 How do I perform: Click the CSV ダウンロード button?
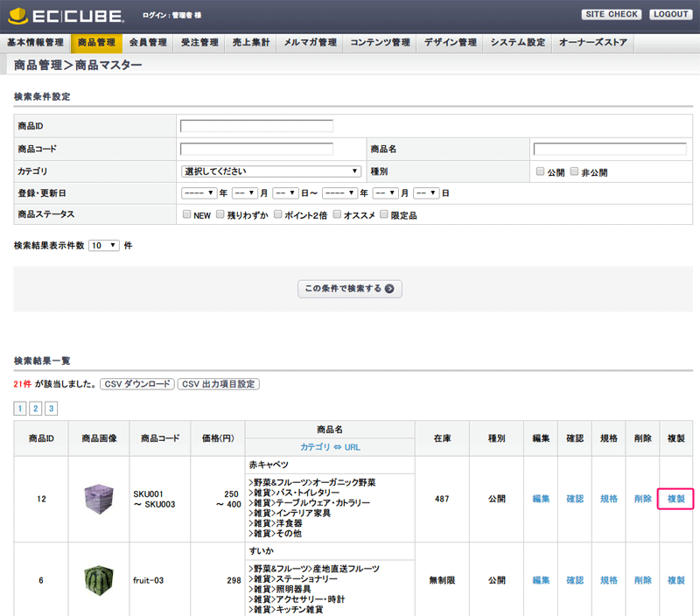pos(136,384)
